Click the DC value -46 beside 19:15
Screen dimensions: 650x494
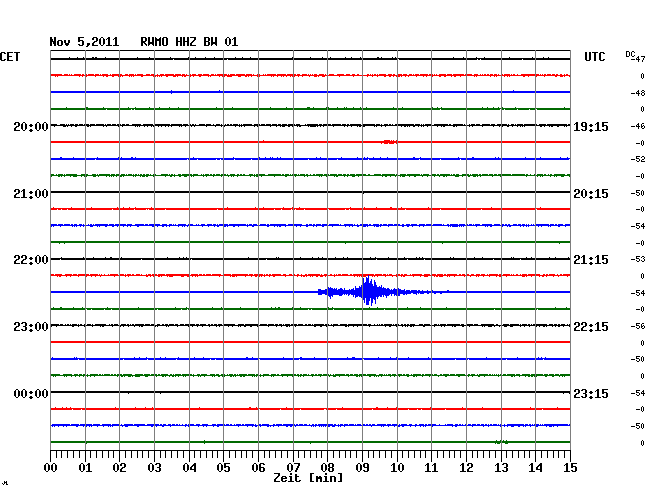pyautogui.click(x=638, y=126)
